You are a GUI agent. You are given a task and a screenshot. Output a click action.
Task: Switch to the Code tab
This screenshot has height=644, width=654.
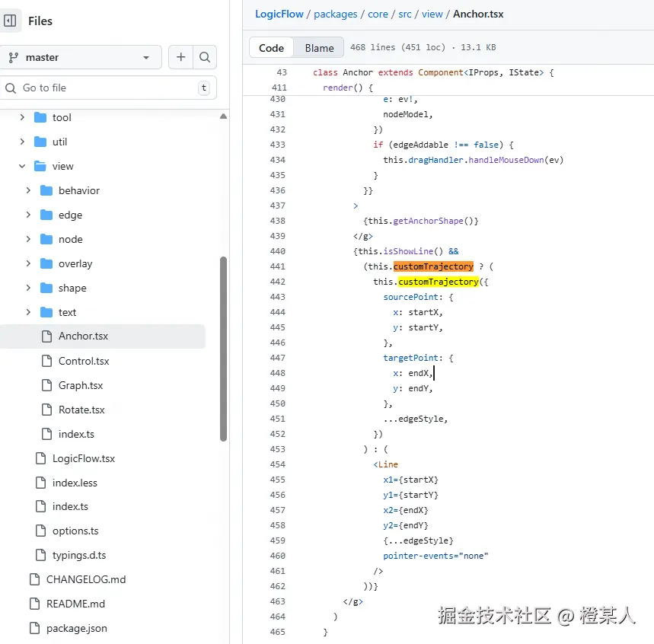[x=272, y=48]
